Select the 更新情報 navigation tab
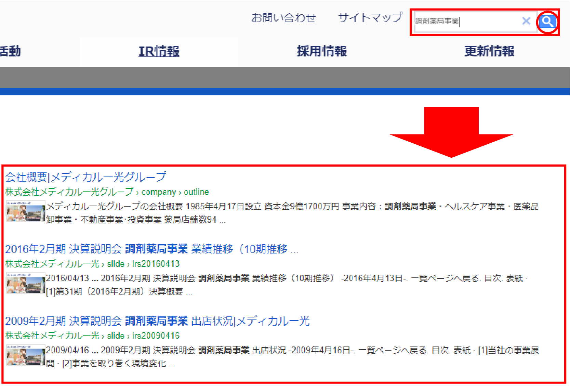570x392 pixels. [x=489, y=51]
